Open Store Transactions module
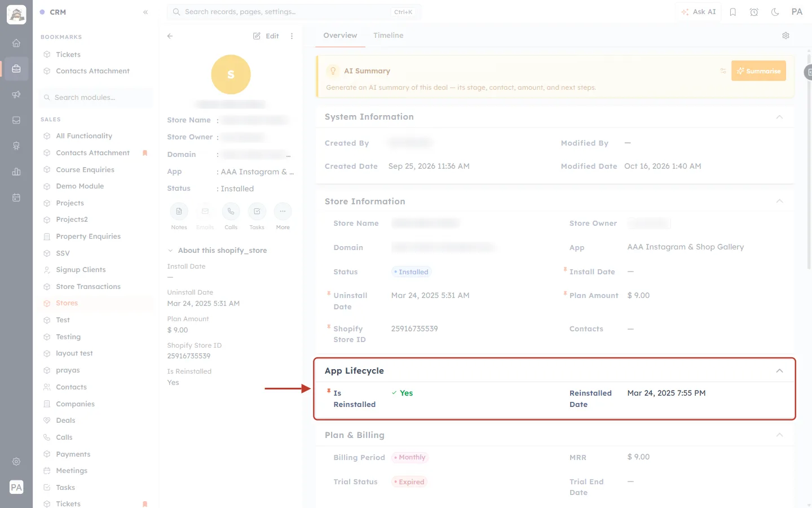 click(x=88, y=287)
